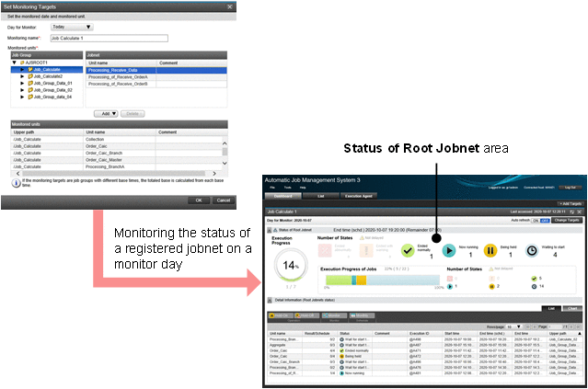Image resolution: width=588 pixels, height=389 pixels.
Task: Click the maximize icon on Job Calculate 1 panel
Action: click(x=572, y=212)
